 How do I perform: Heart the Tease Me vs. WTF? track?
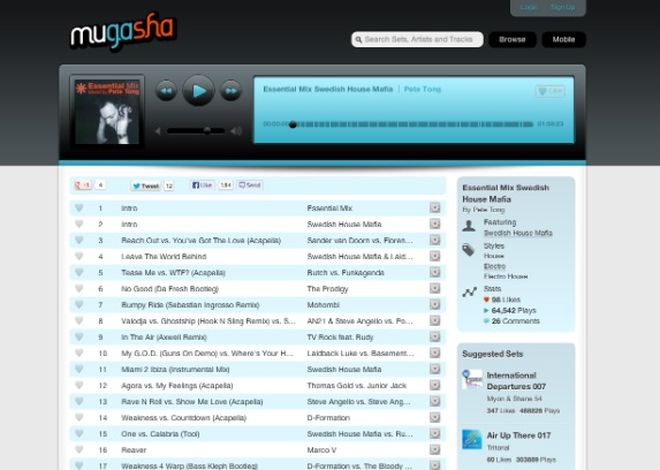[79, 272]
